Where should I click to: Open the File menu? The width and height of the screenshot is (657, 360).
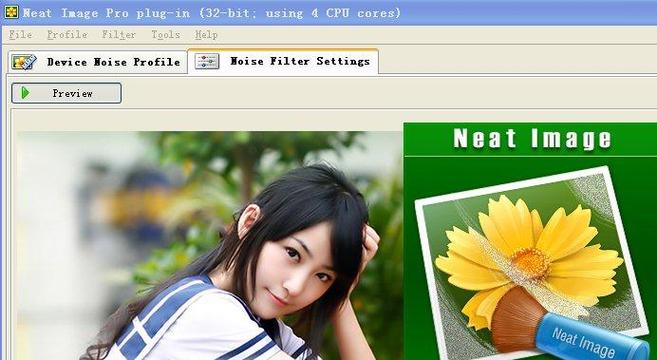pos(20,35)
